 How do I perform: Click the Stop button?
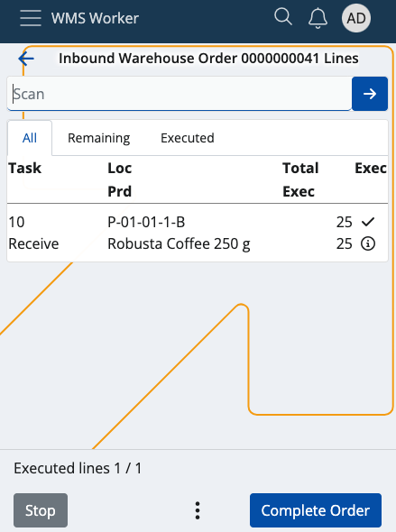(x=41, y=510)
